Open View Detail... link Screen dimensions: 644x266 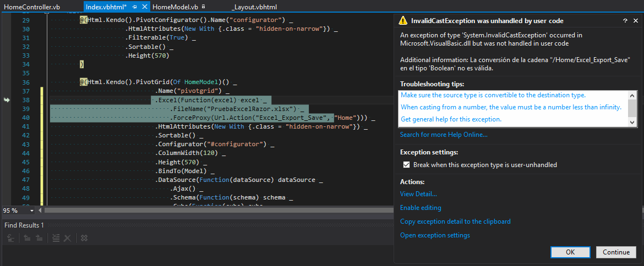pos(418,194)
